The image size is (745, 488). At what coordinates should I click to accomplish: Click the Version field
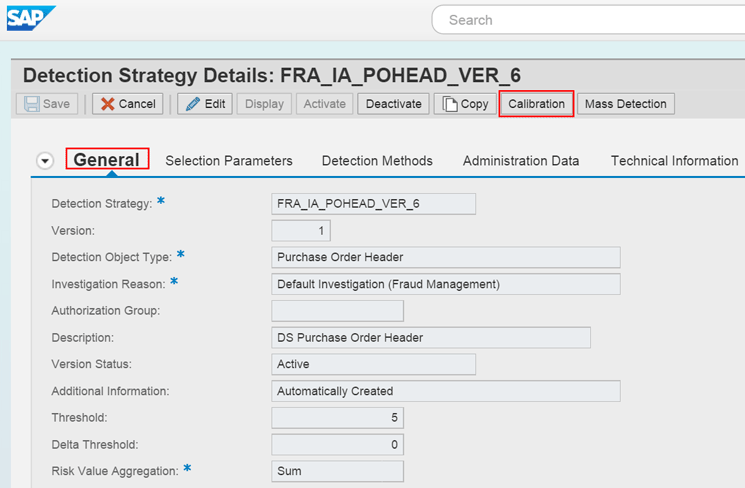pos(301,230)
